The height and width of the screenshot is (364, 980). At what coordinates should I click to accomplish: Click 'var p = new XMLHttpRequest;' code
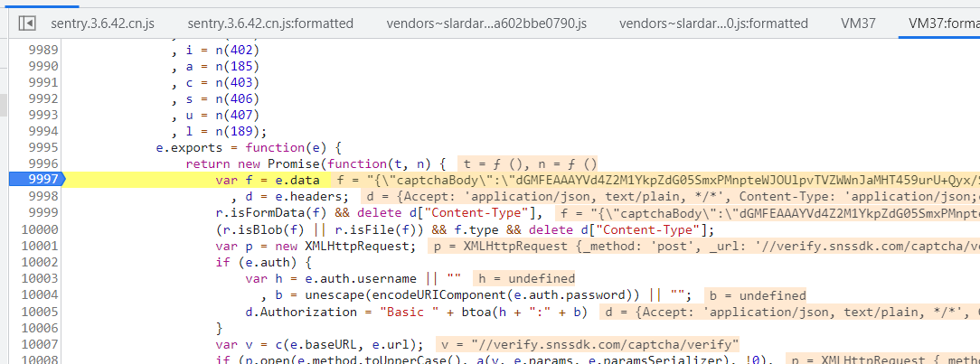pos(316,246)
